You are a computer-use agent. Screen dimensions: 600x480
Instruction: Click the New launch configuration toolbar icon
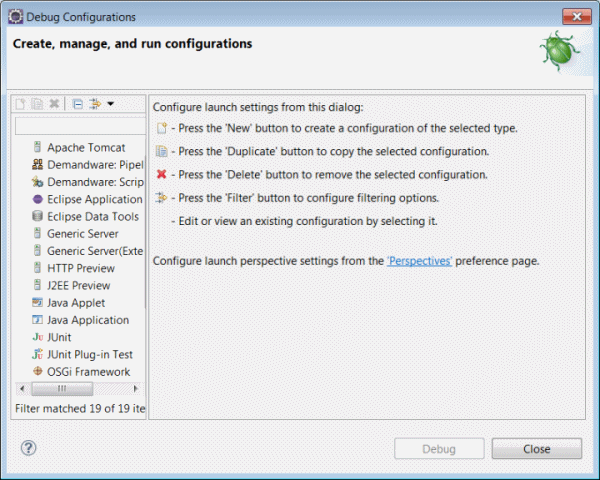(20, 104)
